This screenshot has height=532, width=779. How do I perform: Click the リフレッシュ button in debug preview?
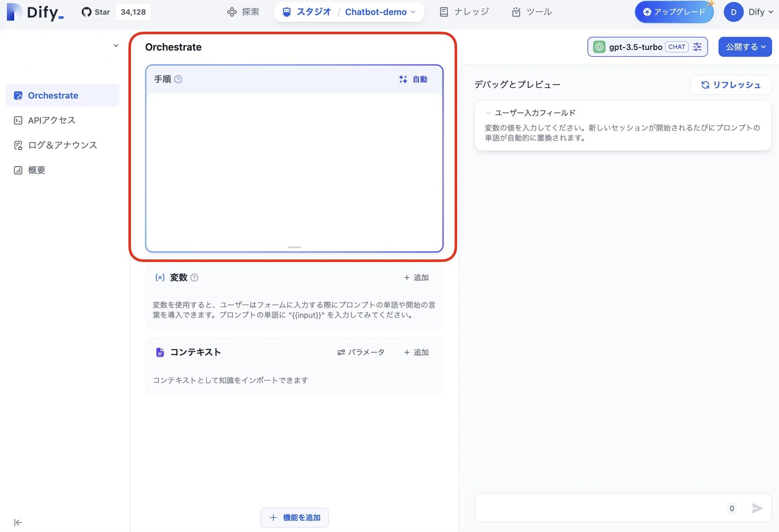coord(731,85)
